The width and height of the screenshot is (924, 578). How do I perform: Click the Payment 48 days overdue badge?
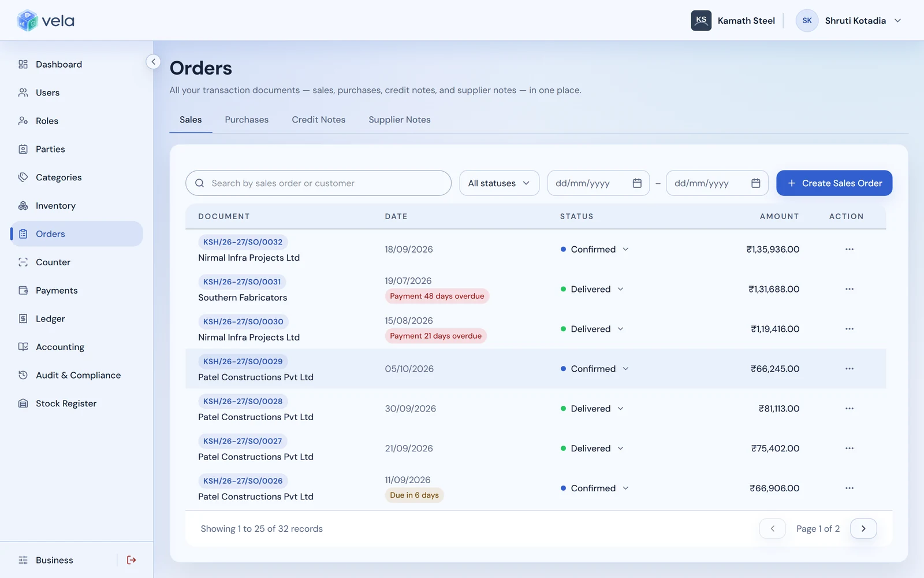click(437, 296)
